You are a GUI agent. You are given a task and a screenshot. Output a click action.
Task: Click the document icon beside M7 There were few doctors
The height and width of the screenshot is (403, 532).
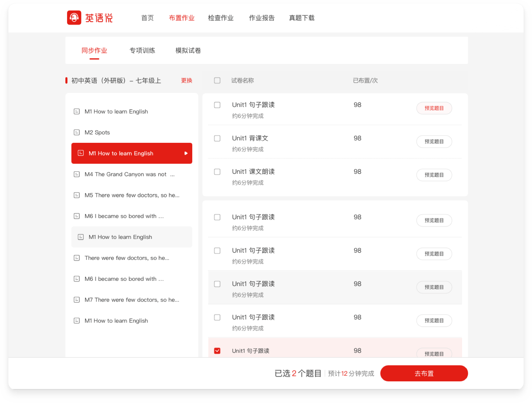77,300
